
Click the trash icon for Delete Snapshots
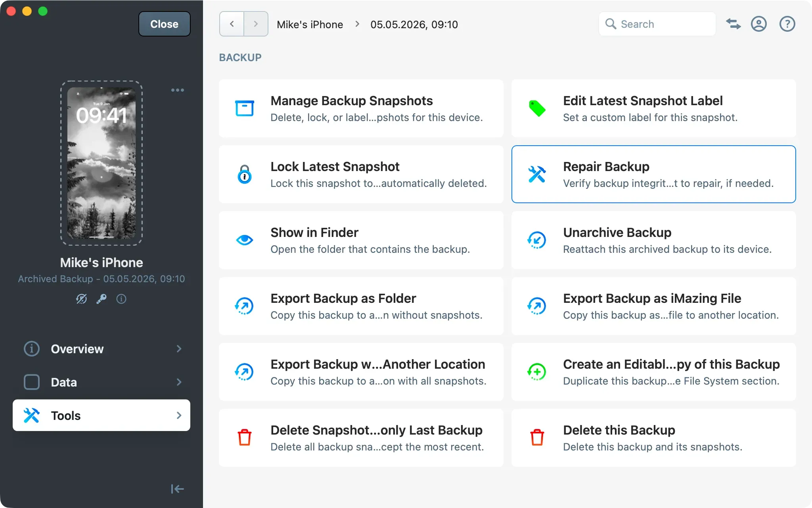point(245,437)
